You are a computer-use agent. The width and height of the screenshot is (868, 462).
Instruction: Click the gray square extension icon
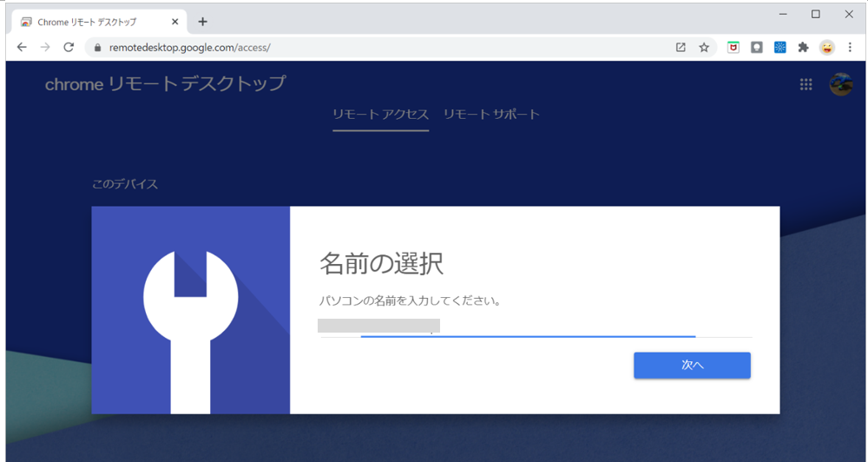pyautogui.click(x=757, y=48)
